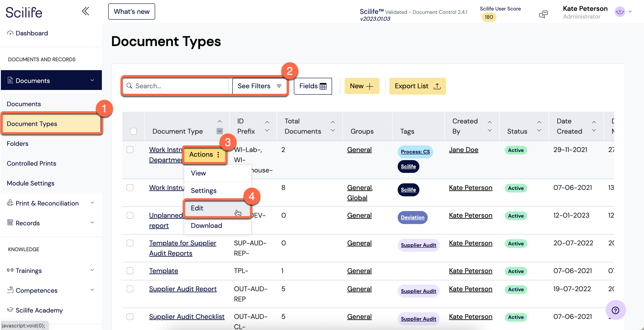Toggle the select-all checkbox in table header
Screen dimensions: 644x330
pos(133,131)
